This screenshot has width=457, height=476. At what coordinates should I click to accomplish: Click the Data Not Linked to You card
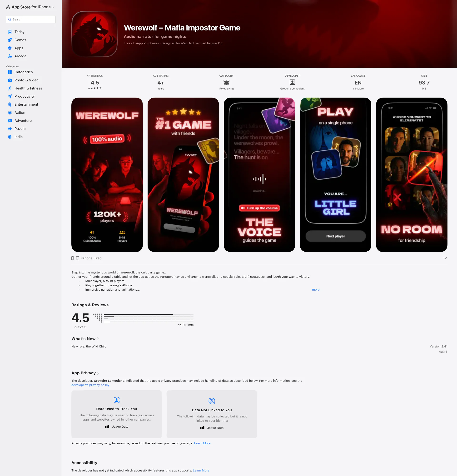[x=212, y=414]
